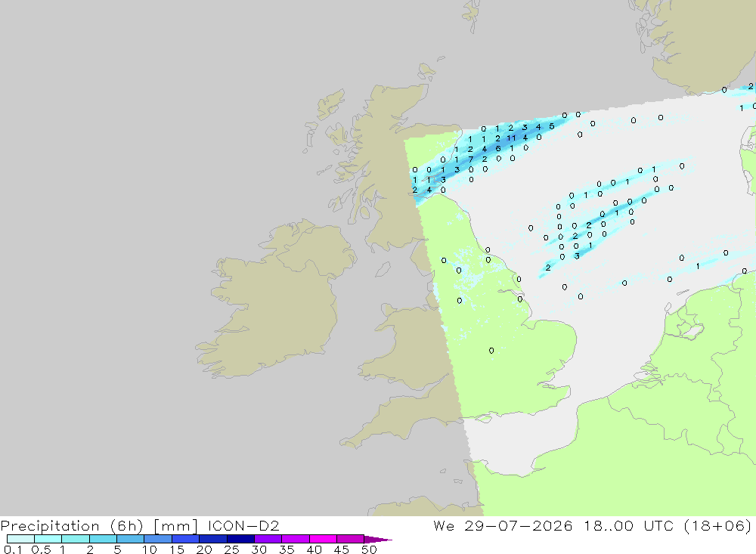Click the legend label '20'

[204, 549]
